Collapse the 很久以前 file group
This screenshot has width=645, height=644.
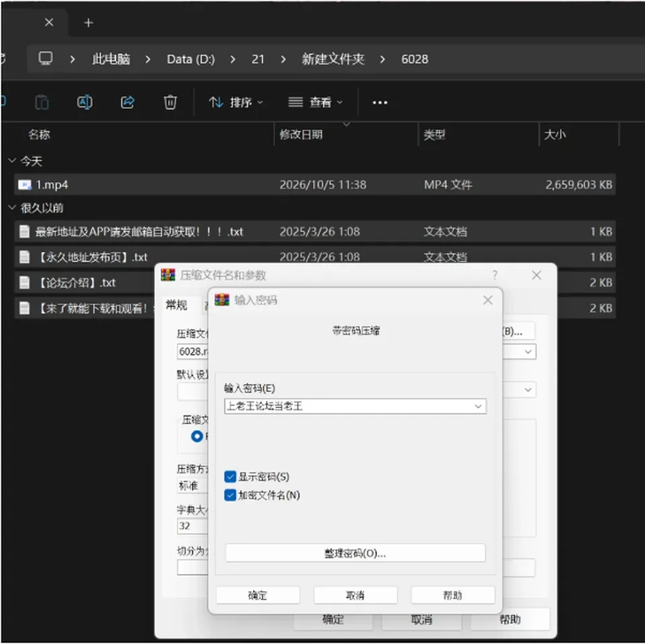click(12, 208)
